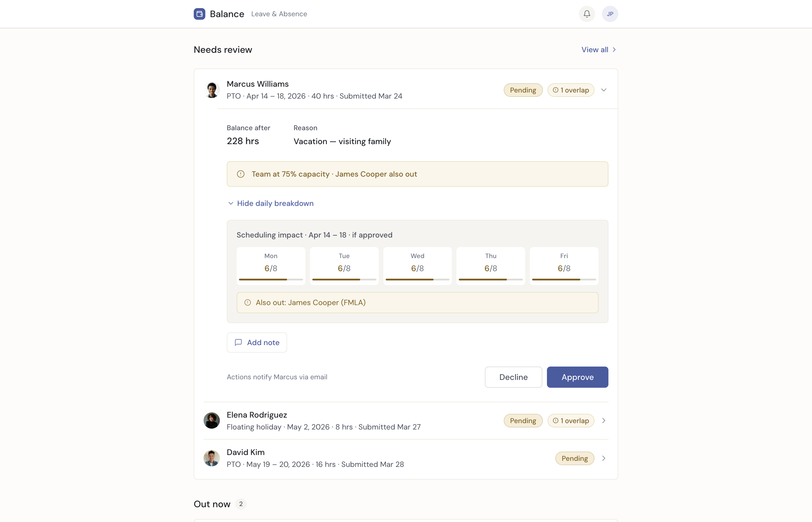Approve Marcus Williams's PTO request
The height and width of the screenshot is (522, 812).
pos(577,377)
